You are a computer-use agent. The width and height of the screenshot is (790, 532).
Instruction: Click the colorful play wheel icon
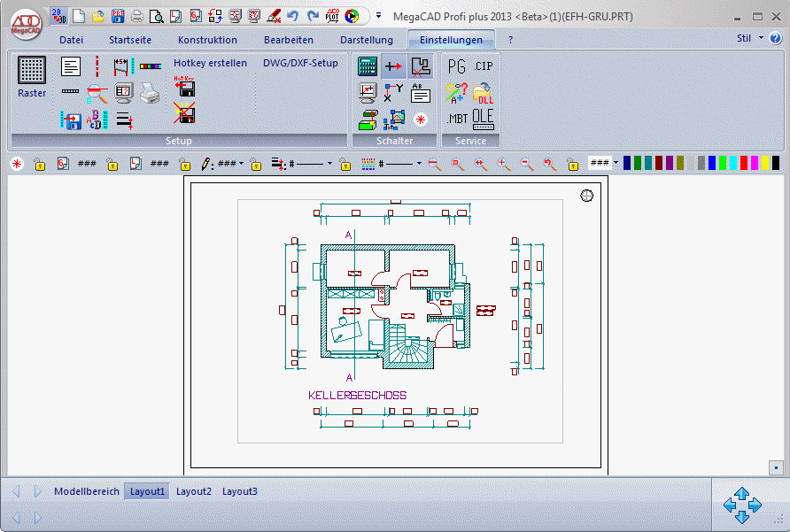tap(352, 16)
